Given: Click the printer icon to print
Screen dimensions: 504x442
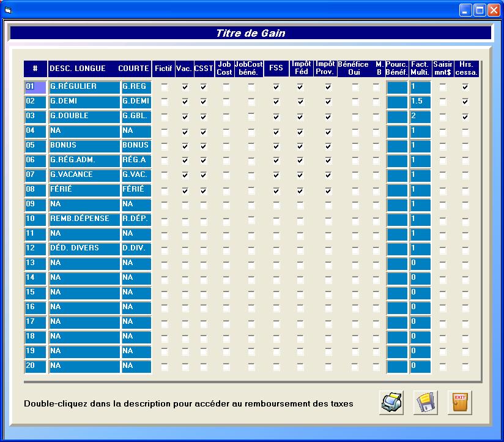Looking at the screenshot, I should coord(391,402).
